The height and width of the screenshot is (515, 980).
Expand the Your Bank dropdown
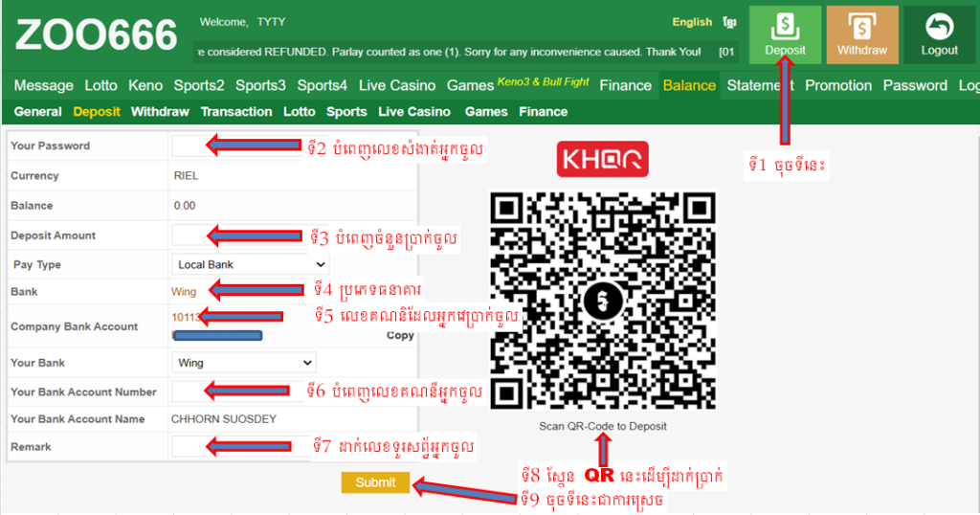[244, 363]
